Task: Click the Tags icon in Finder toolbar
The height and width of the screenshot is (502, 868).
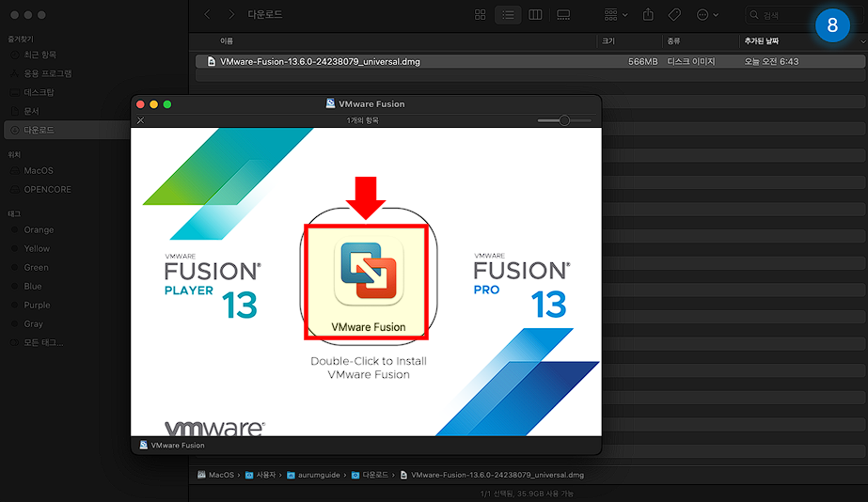Action: [x=674, y=15]
